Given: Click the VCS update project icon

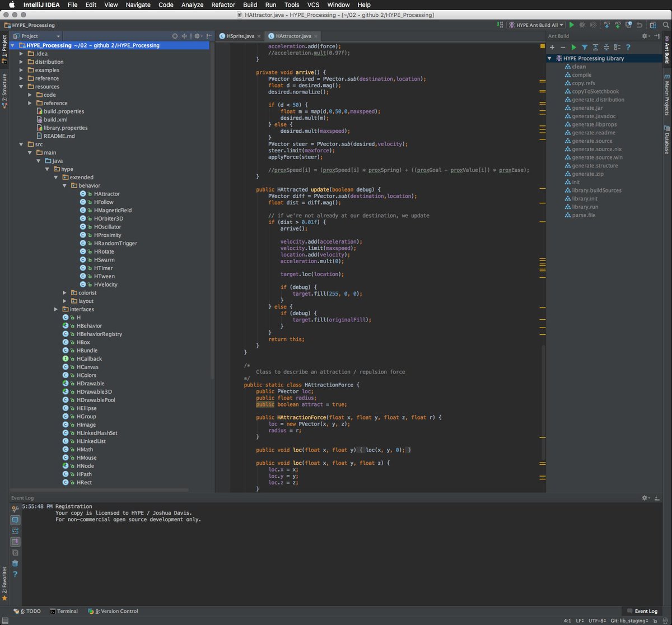Looking at the screenshot, I should coord(606,25).
